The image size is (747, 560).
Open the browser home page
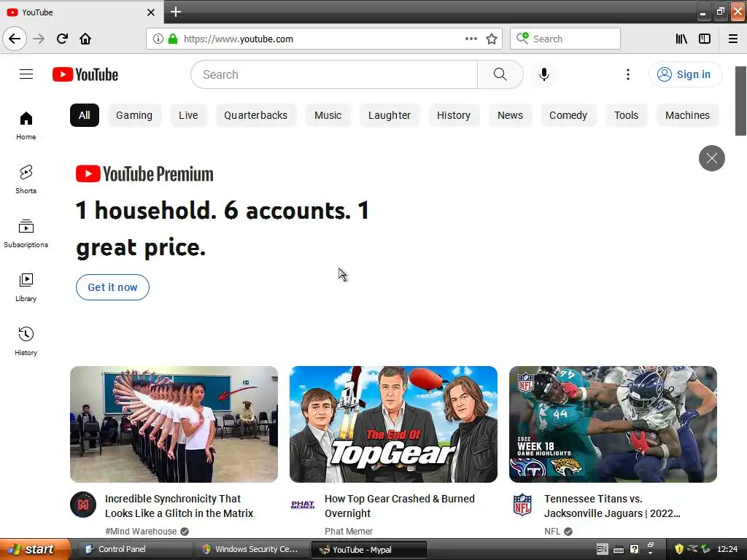tap(85, 39)
